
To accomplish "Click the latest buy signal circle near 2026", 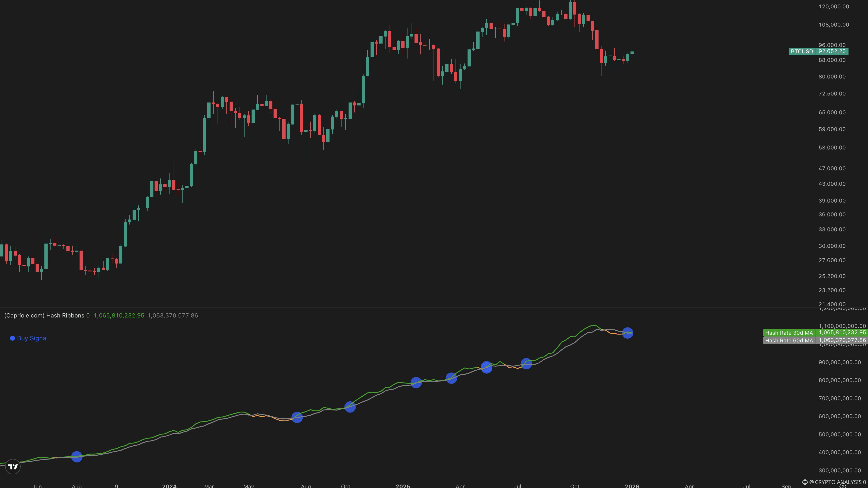I will click(x=627, y=333).
